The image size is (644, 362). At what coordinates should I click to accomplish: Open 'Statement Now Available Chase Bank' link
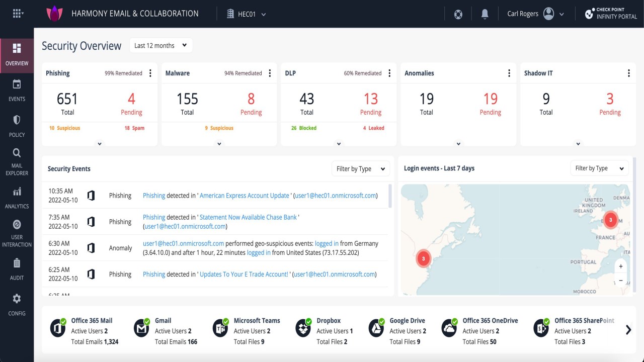[x=248, y=217]
